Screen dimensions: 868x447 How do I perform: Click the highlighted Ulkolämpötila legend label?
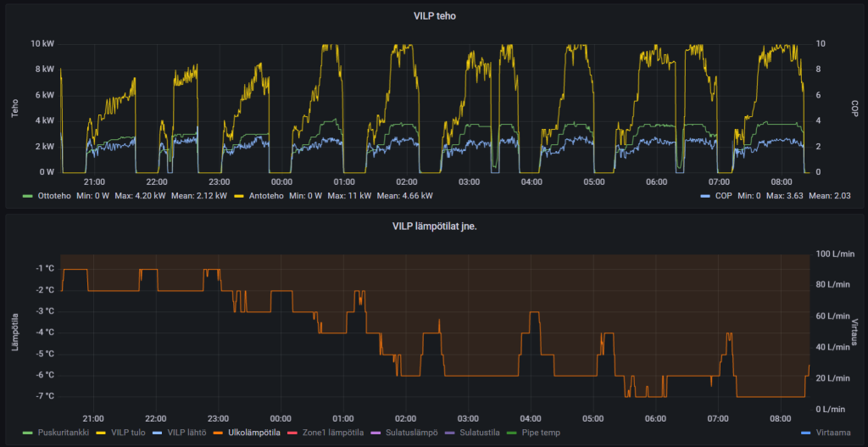click(x=254, y=433)
